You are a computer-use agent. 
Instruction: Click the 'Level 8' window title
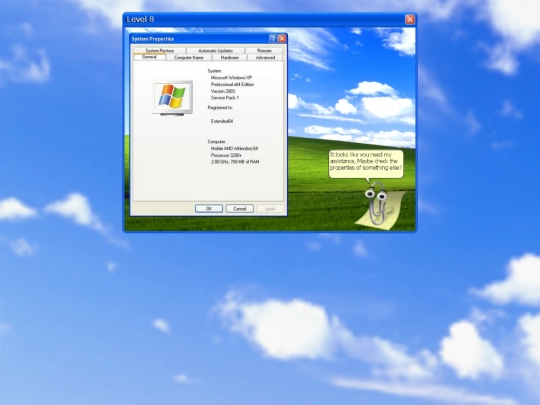tap(140, 20)
